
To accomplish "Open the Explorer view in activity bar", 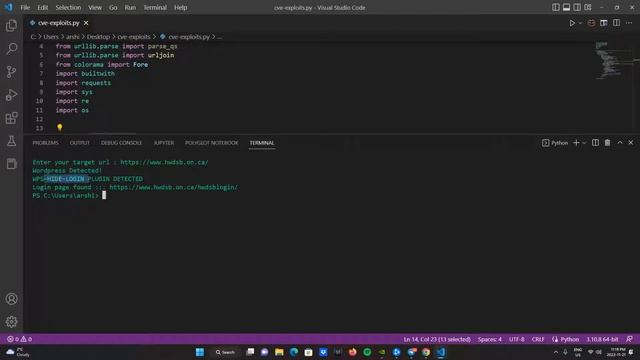I will 11,26.
